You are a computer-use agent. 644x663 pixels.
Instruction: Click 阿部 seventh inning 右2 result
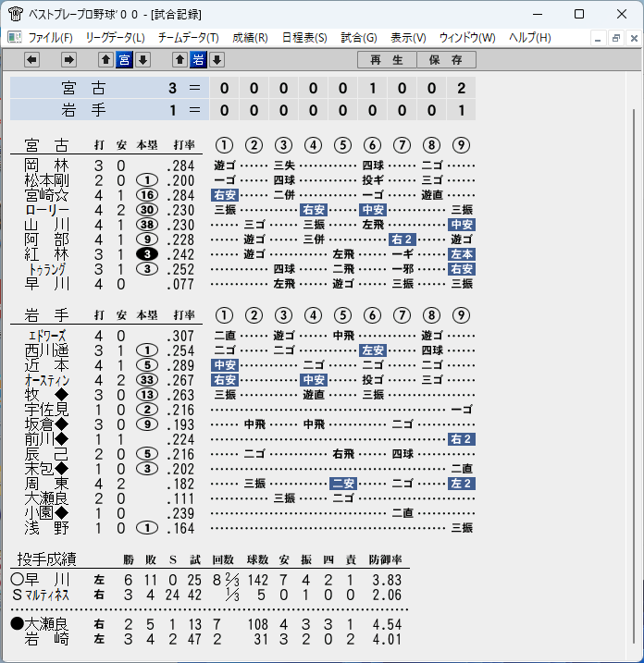(402, 239)
